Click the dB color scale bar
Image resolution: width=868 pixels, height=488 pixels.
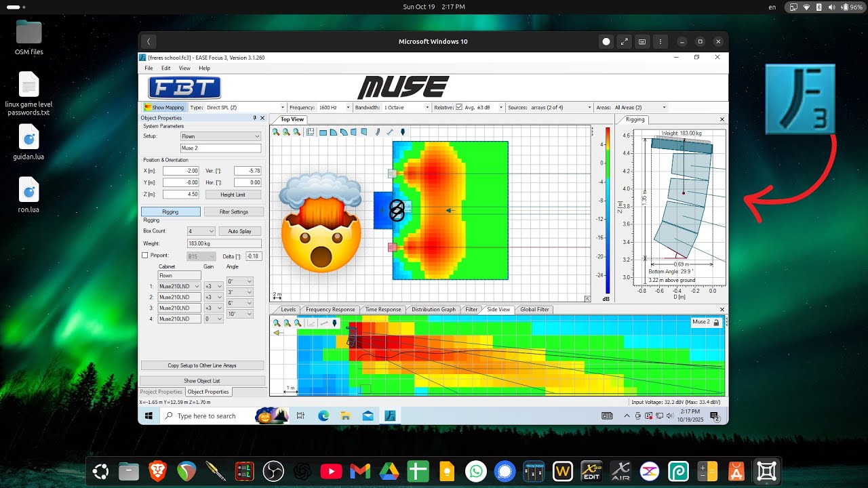click(x=606, y=210)
